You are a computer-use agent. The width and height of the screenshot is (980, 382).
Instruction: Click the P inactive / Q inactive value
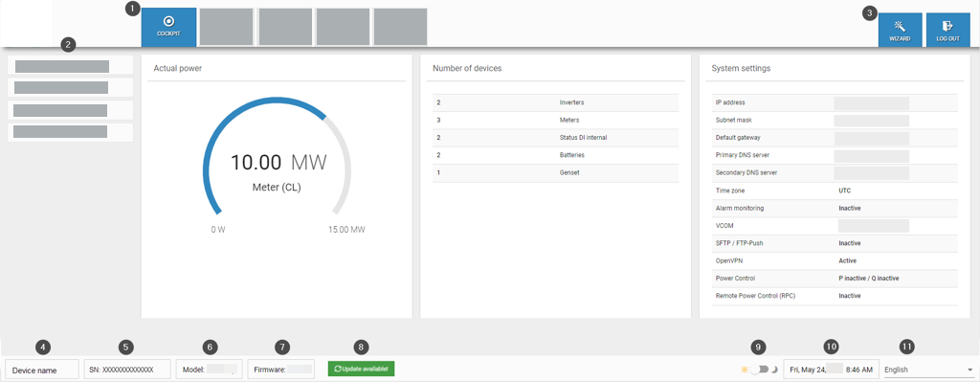point(869,279)
